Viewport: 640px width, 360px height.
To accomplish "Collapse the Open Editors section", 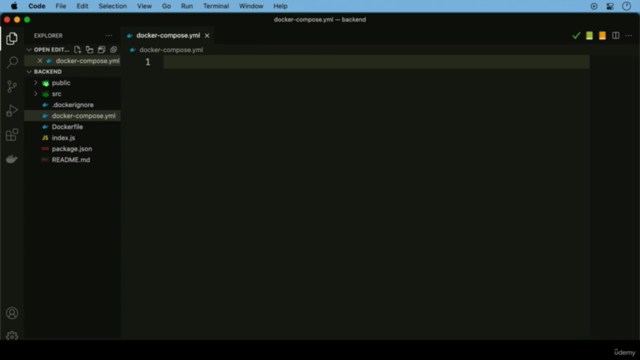I will pyautogui.click(x=29, y=50).
